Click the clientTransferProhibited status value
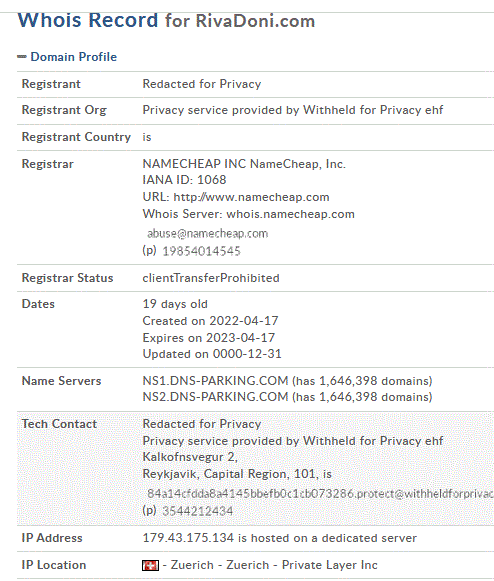 [x=211, y=278]
